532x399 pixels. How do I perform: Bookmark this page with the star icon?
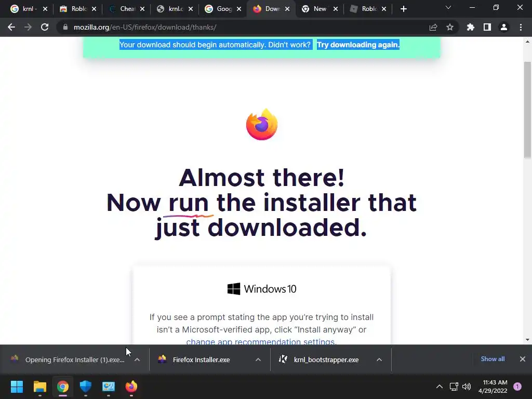click(450, 27)
